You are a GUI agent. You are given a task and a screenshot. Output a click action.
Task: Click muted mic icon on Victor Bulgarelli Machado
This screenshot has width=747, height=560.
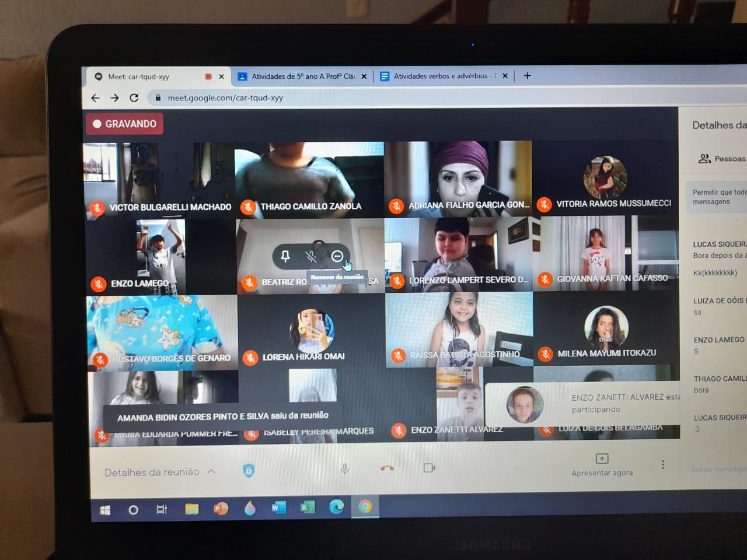(x=97, y=208)
